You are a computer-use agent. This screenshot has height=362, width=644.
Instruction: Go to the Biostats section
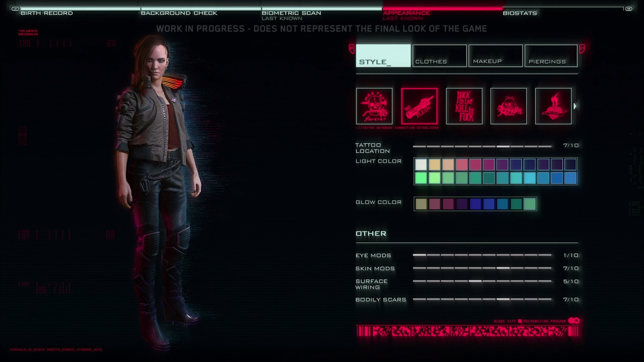[x=520, y=13]
